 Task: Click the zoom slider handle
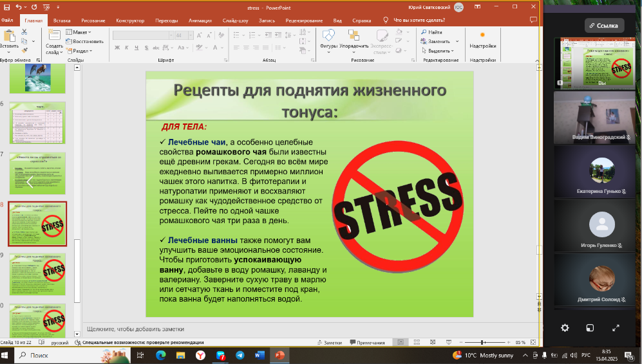(x=483, y=342)
